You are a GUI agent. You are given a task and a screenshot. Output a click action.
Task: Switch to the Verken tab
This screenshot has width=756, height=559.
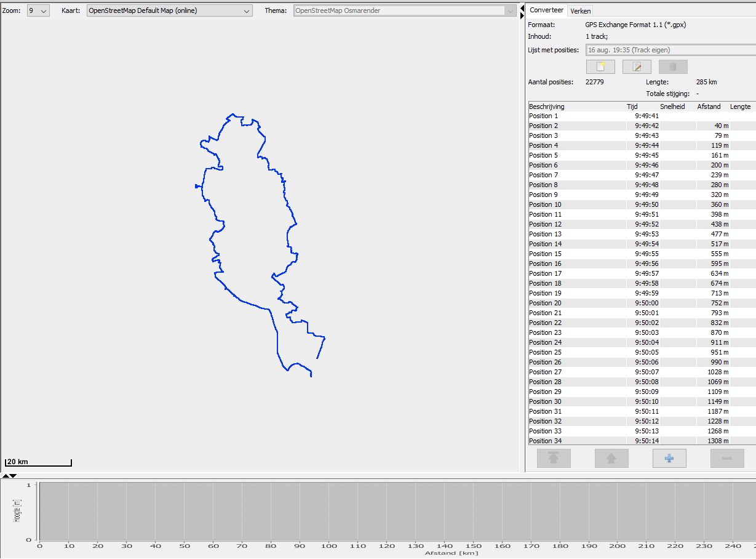(580, 11)
